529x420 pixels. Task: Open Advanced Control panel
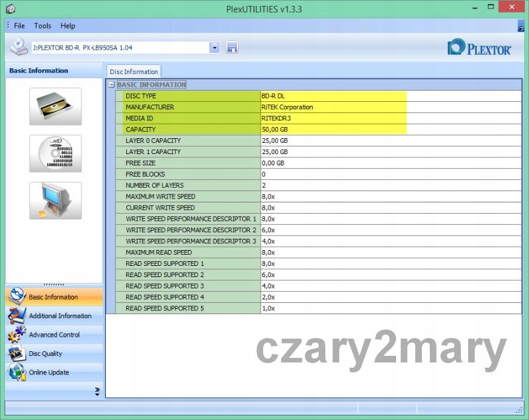coord(54,335)
